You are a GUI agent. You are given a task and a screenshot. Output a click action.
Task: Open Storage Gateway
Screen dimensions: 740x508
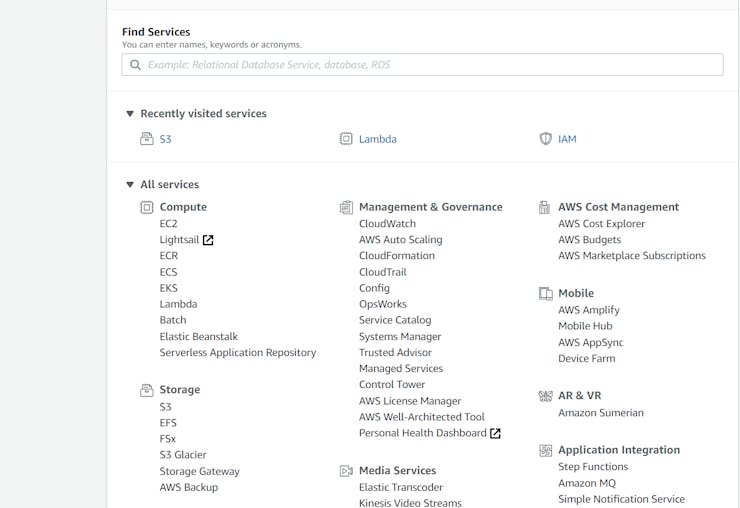pos(200,472)
